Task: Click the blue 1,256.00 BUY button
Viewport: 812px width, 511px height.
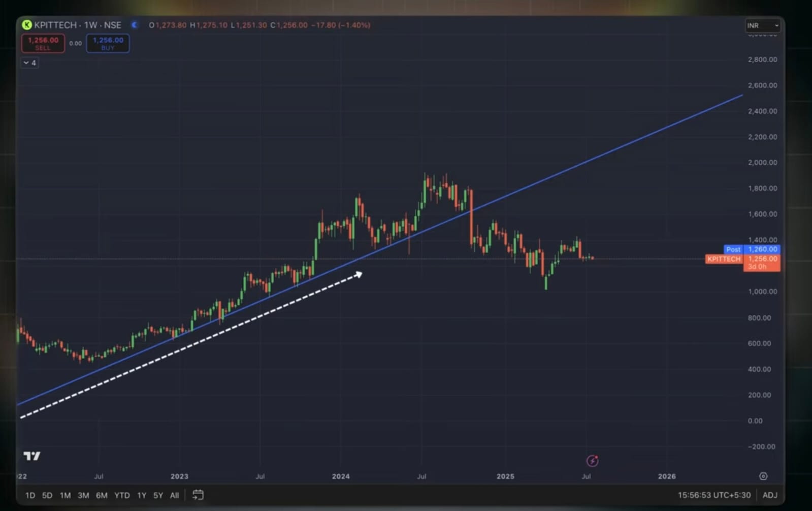Action: pos(108,43)
